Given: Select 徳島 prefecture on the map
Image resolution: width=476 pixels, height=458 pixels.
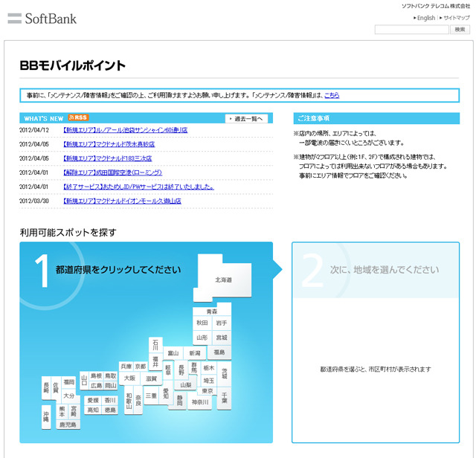Looking at the screenshot, I should (x=110, y=410).
